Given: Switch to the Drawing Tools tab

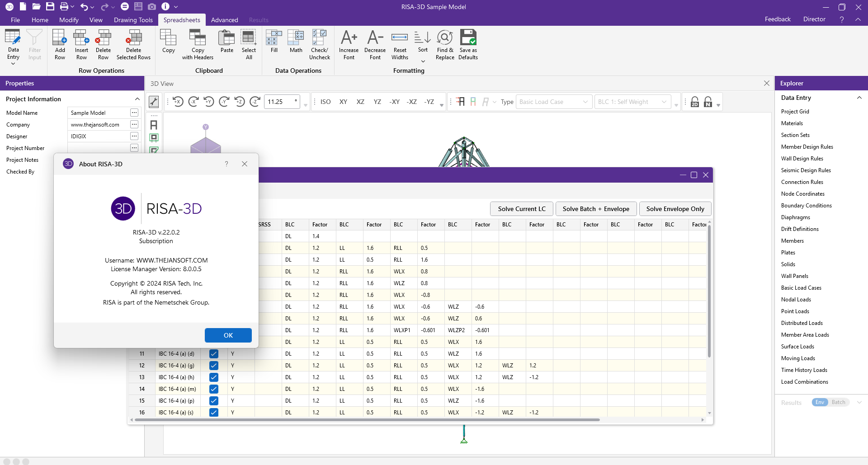Looking at the screenshot, I should pyautogui.click(x=133, y=20).
